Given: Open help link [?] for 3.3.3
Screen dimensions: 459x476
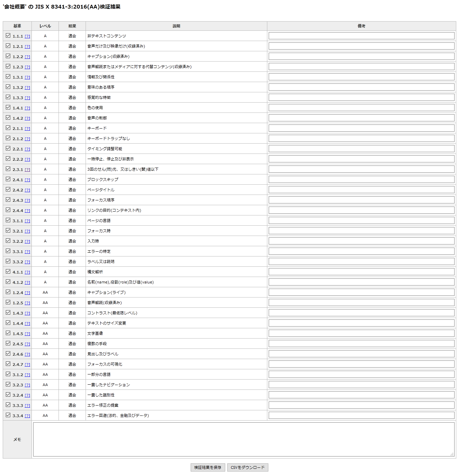Looking at the screenshot, I should 27,406.
